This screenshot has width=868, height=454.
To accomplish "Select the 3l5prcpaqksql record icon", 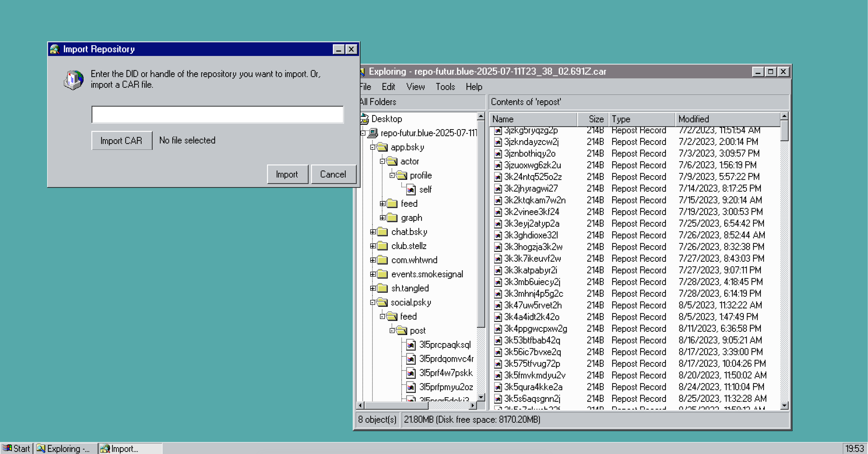I will point(411,345).
